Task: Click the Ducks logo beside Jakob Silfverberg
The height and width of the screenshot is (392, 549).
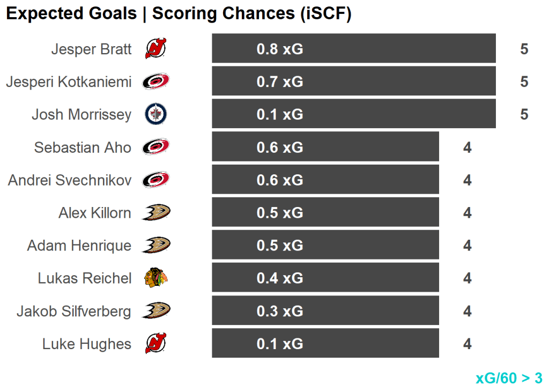Action: point(156,311)
